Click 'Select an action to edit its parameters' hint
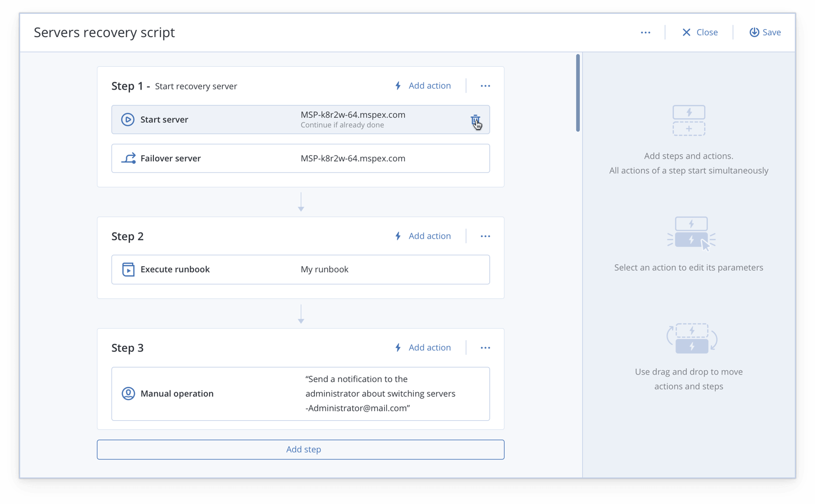 689,267
